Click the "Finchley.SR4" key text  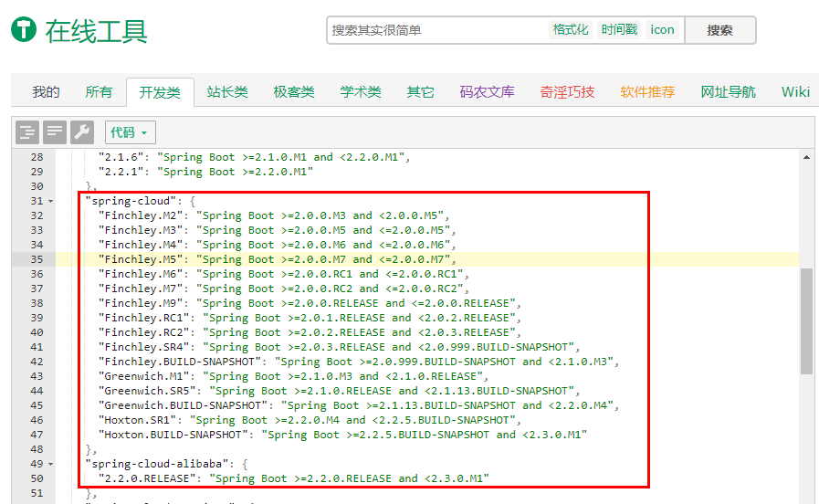point(144,347)
